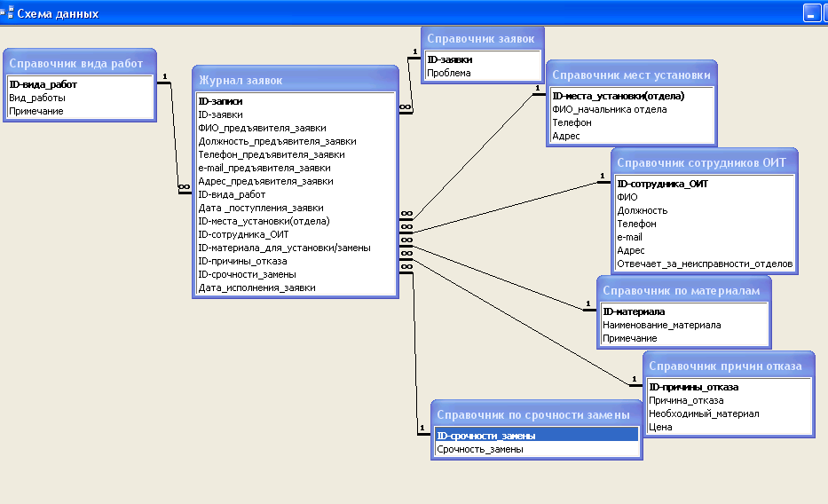Select the Телефон_предъявителя_заявки field

click(x=296, y=154)
